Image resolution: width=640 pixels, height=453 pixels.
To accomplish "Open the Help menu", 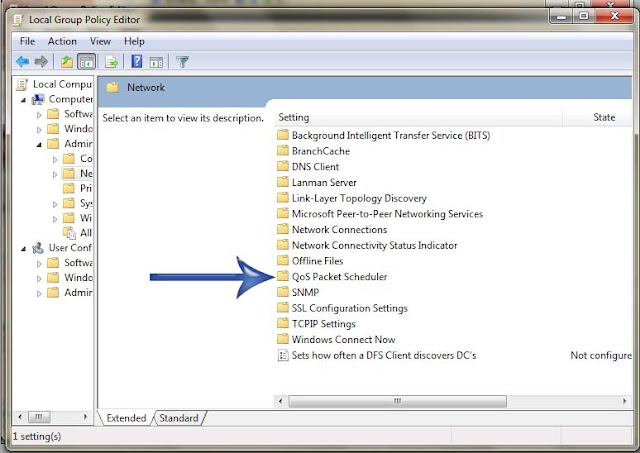I will point(134,41).
